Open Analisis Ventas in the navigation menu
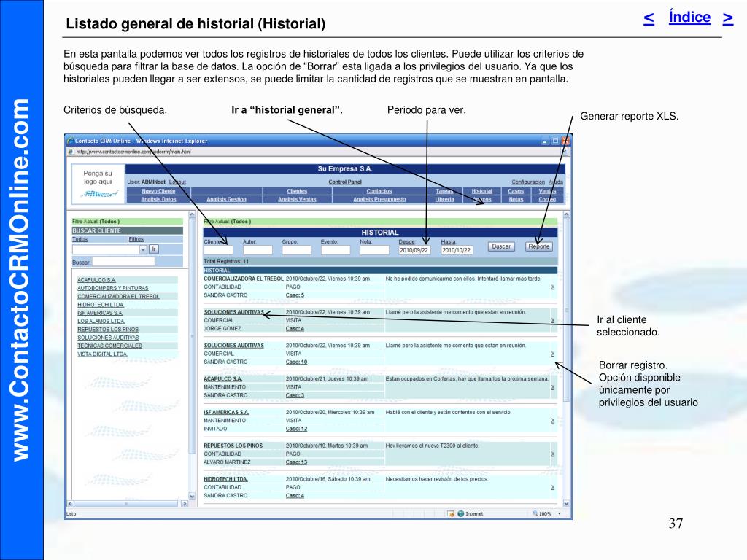747x560 pixels. click(x=297, y=199)
